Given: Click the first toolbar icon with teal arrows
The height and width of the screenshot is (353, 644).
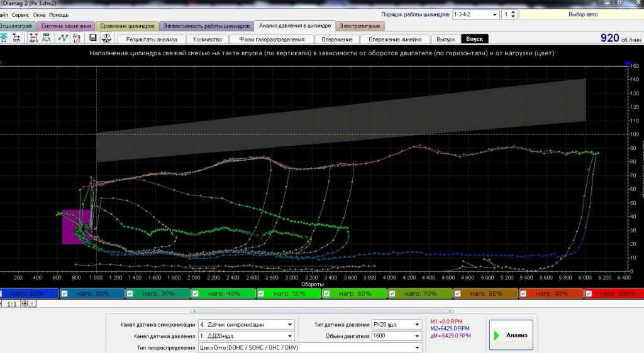Looking at the screenshot, I should (x=4, y=38).
